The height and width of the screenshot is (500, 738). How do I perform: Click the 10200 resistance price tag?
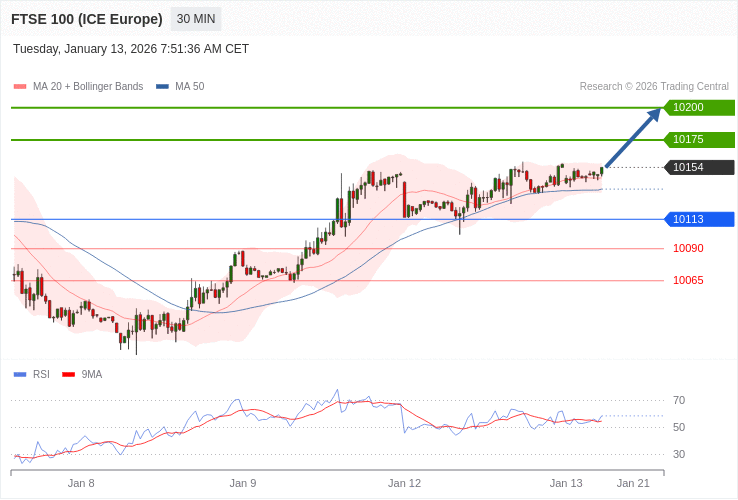[x=699, y=107]
